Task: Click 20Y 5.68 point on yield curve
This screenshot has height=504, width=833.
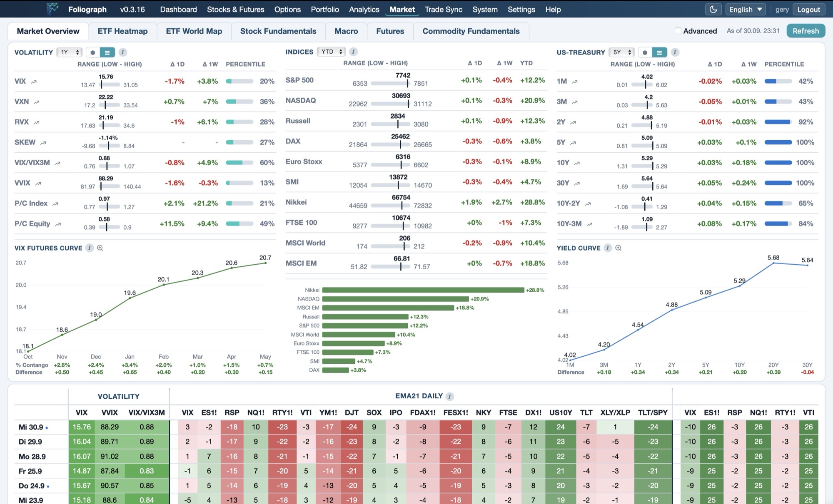Action: (773, 263)
